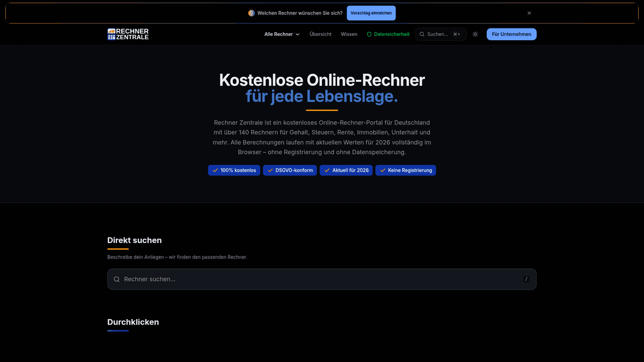This screenshot has height=362, width=644.
Task: Click the Durchklicken heading
Action: (133, 322)
